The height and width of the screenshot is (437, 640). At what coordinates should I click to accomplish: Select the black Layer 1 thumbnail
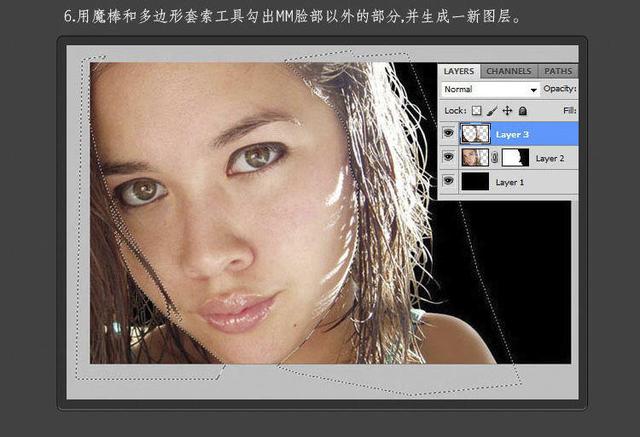(x=475, y=181)
